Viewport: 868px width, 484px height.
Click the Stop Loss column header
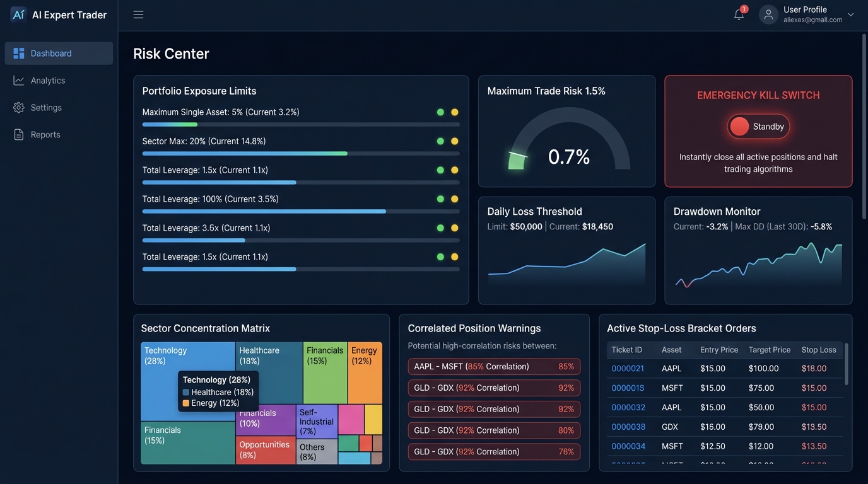819,350
